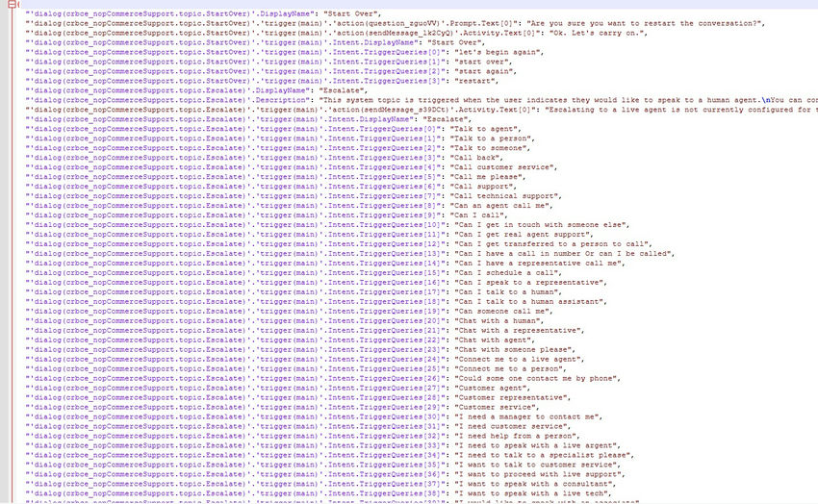818x504 pixels.
Task: Click the trigger query "let's begin again"
Action: coord(498,52)
